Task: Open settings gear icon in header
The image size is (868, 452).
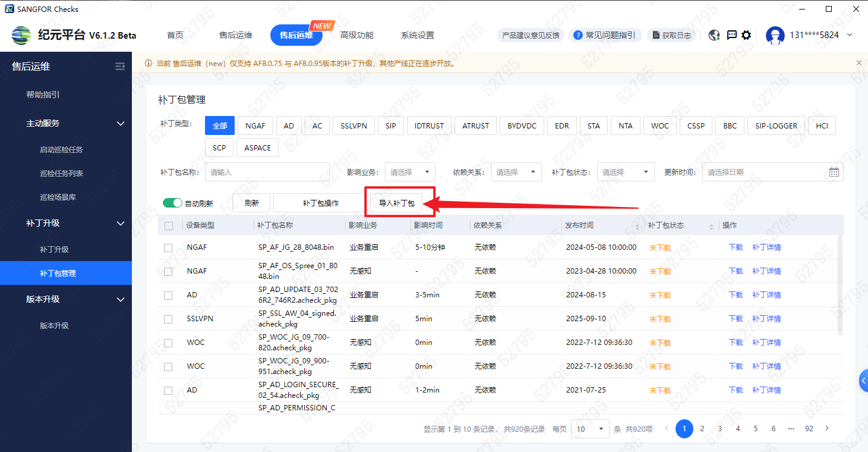Action: point(746,35)
